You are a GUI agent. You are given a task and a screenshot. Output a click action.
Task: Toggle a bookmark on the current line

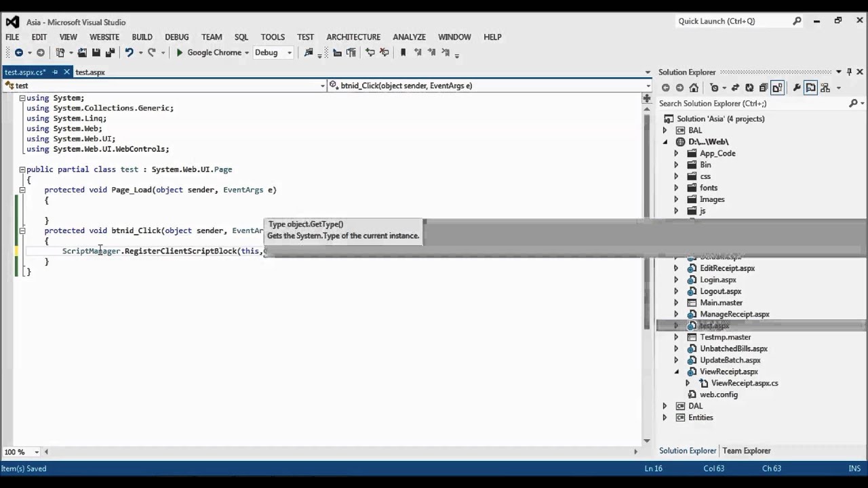coord(403,53)
